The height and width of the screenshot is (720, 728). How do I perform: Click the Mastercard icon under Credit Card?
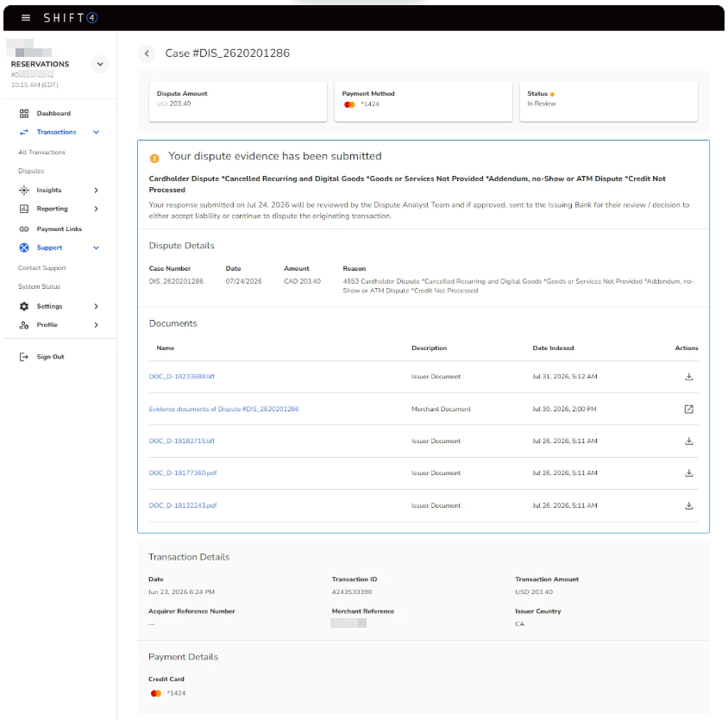point(156,693)
